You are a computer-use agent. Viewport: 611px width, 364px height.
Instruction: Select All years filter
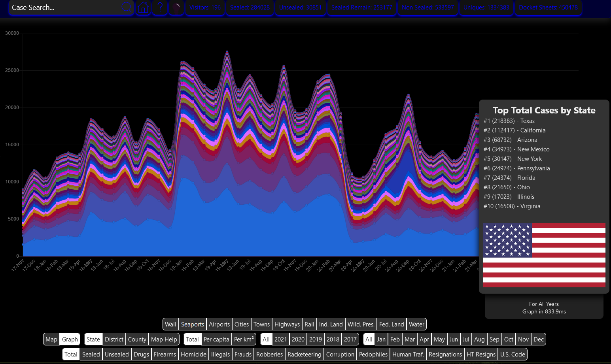pos(266,339)
